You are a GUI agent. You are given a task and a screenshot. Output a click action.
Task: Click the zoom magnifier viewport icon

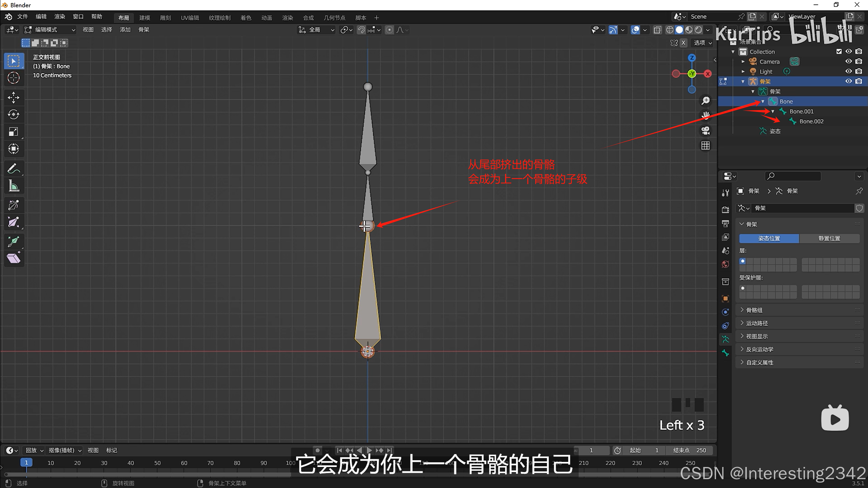[x=706, y=101]
